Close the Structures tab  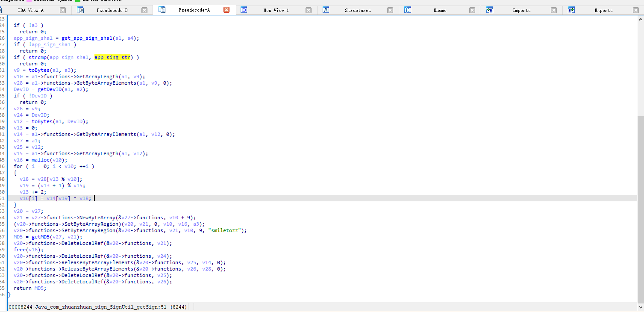point(390,10)
